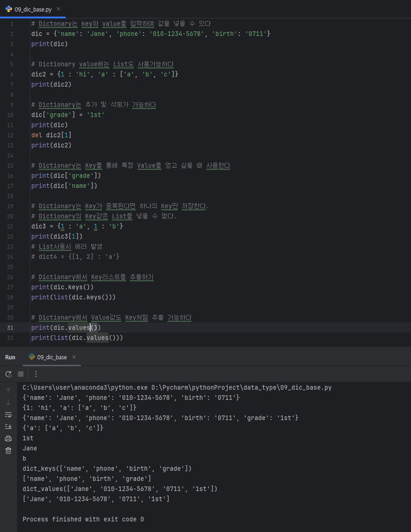Click the first-line Dictonary comment
This screenshot has height=532, width=411.
[x=121, y=24]
